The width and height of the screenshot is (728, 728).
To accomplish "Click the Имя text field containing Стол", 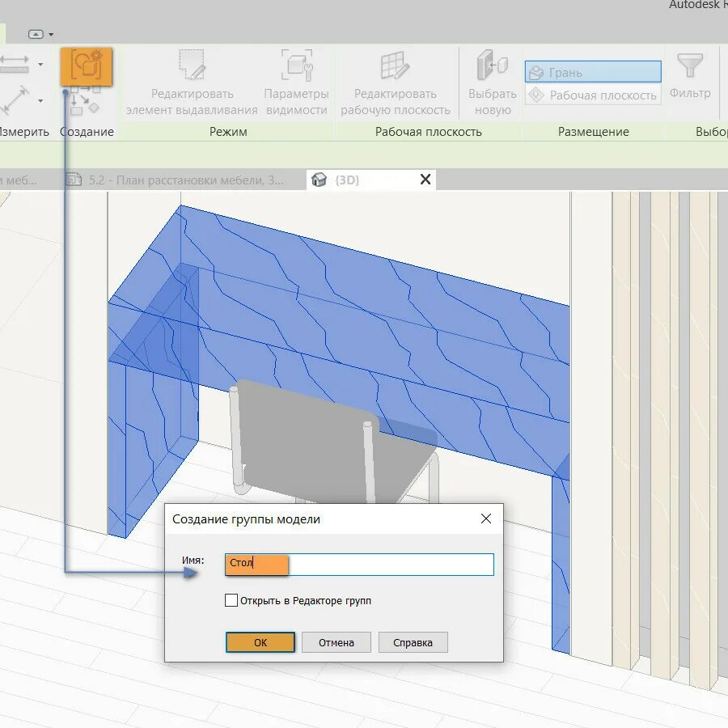I will coord(359,564).
